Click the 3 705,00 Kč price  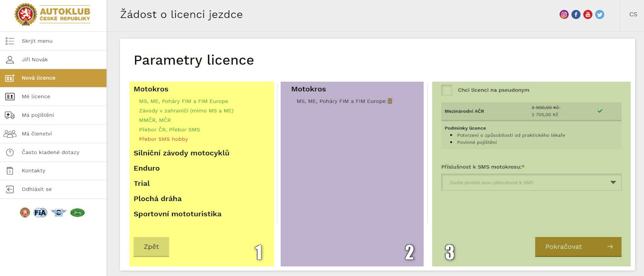click(545, 115)
